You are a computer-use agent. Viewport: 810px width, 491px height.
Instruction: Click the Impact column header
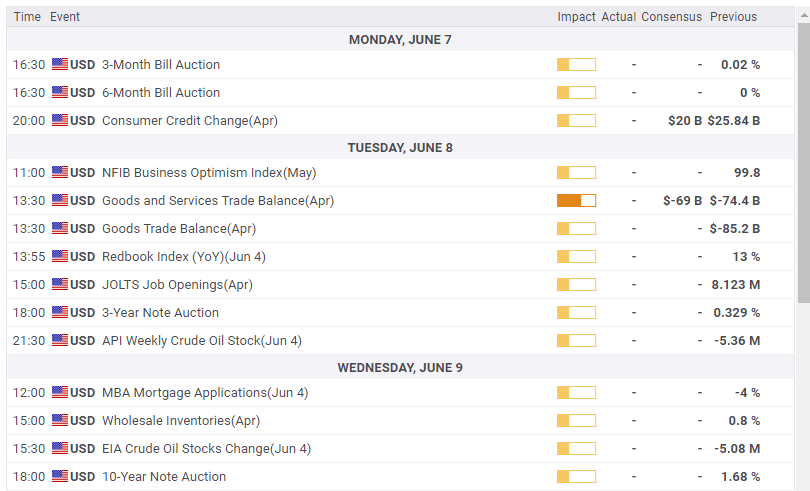click(x=576, y=16)
